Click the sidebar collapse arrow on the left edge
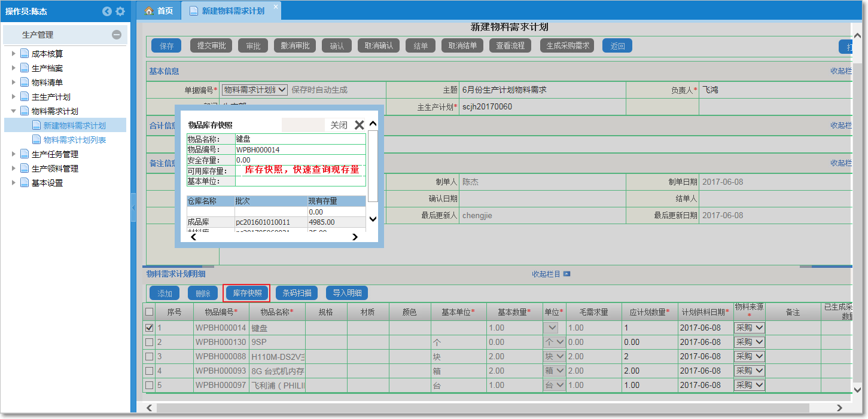Viewport: 868px width, 419px height. tap(134, 208)
